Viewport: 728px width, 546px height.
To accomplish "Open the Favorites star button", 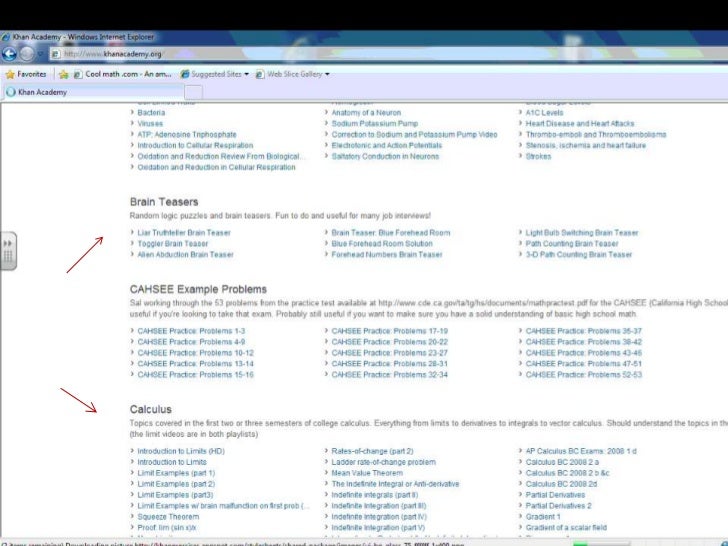I will 26,74.
